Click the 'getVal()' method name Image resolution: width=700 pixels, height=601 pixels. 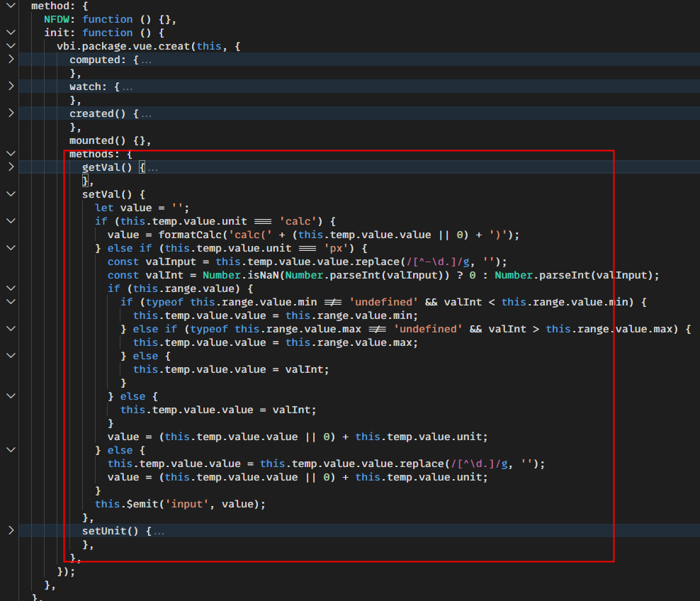click(107, 167)
